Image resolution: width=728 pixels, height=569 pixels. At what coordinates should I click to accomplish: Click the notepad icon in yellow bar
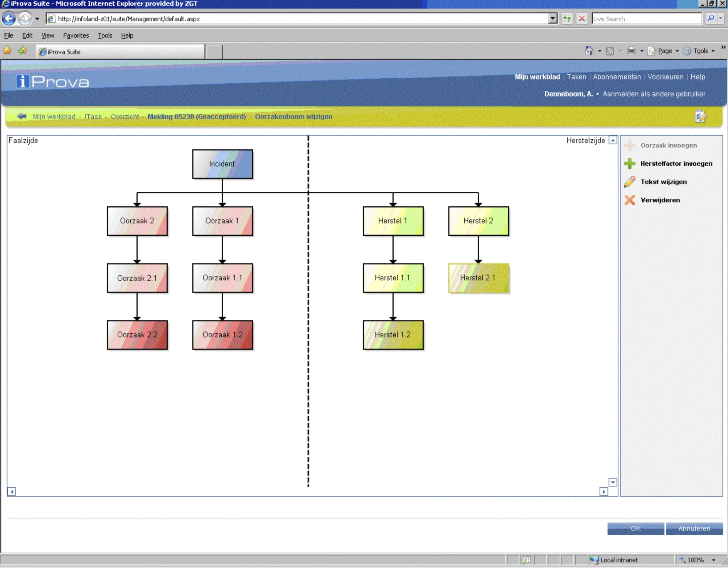coord(700,116)
